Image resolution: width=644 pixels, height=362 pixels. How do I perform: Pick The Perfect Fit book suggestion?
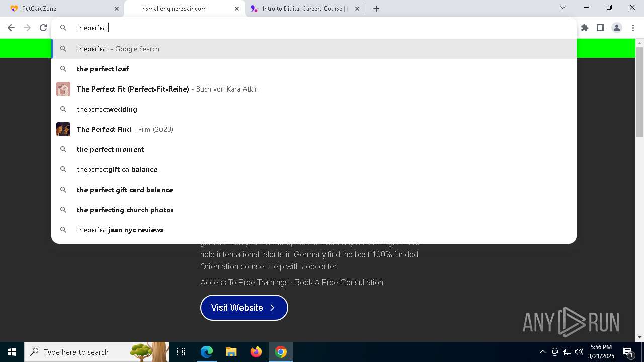pos(314,89)
